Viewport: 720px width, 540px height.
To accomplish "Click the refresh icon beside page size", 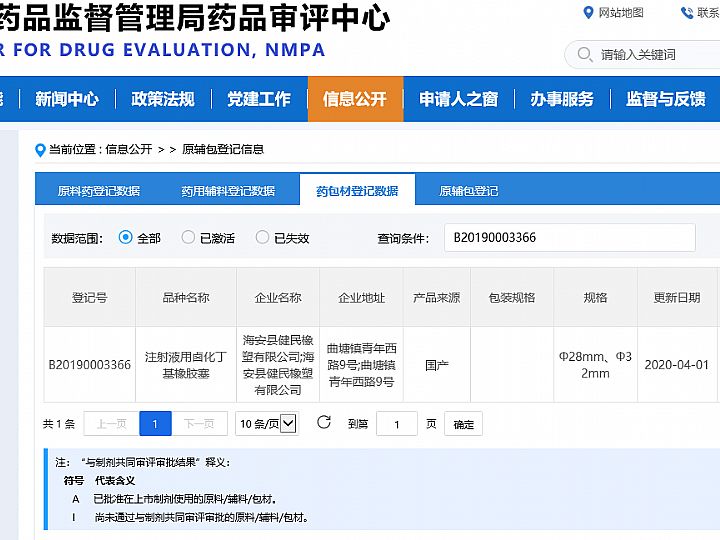I will click(323, 423).
